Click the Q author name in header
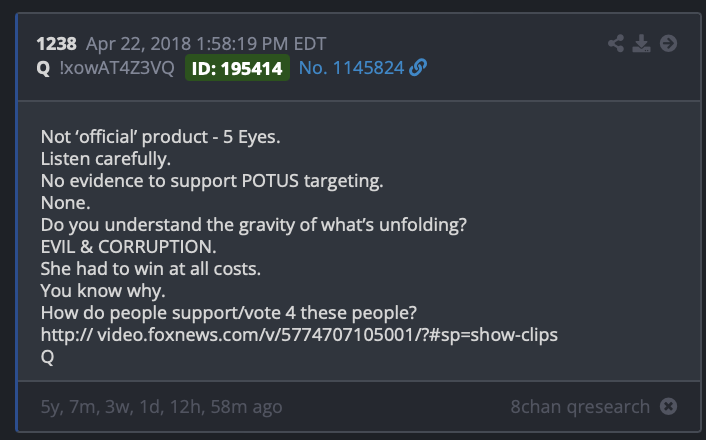The image size is (706, 440). [43, 68]
